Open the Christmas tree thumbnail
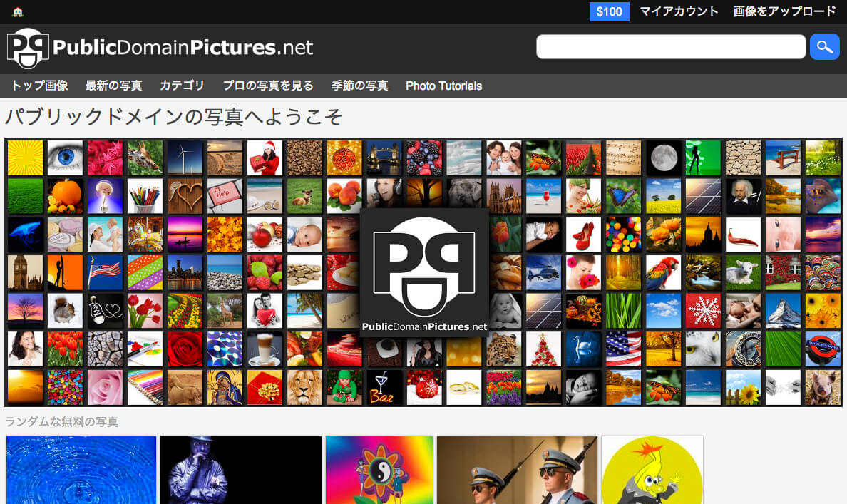The height and width of the screenshot is (504, 847). click(x=543, y=349)
